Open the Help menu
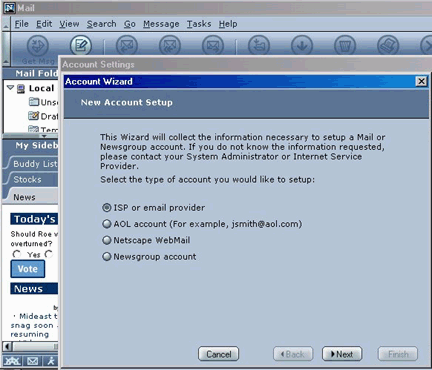The height and width of the screenshot is (370, 432). pyautogui.click(x=228, y=24)
